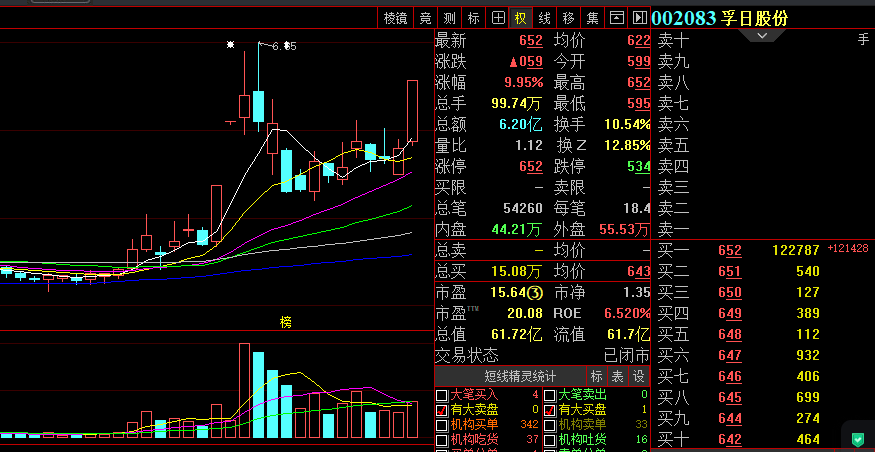Click the 棱镜 toolbar button

pos(395,18)
